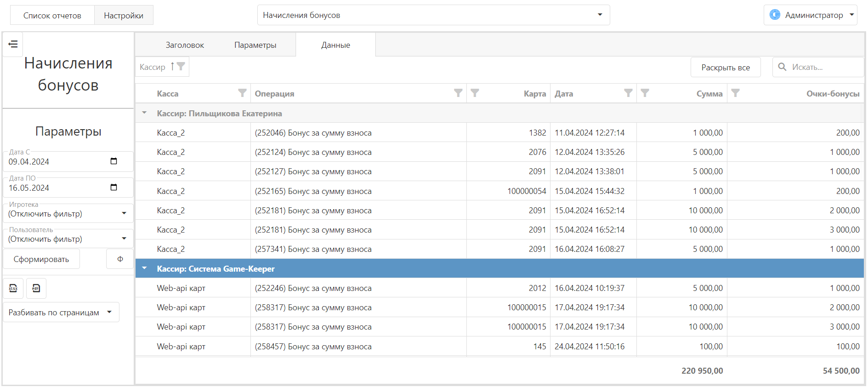Image resolution: width=868 pixels, height=387 pixels.
Task: Open filter for the Очки-бонусы column
Action: [736, 93]
